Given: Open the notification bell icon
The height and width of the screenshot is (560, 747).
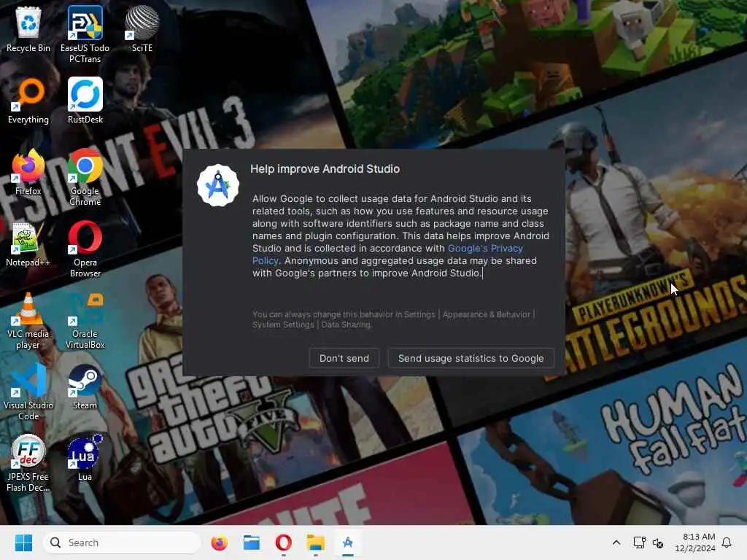Looking at the screenshot, I should pos(727,542).
